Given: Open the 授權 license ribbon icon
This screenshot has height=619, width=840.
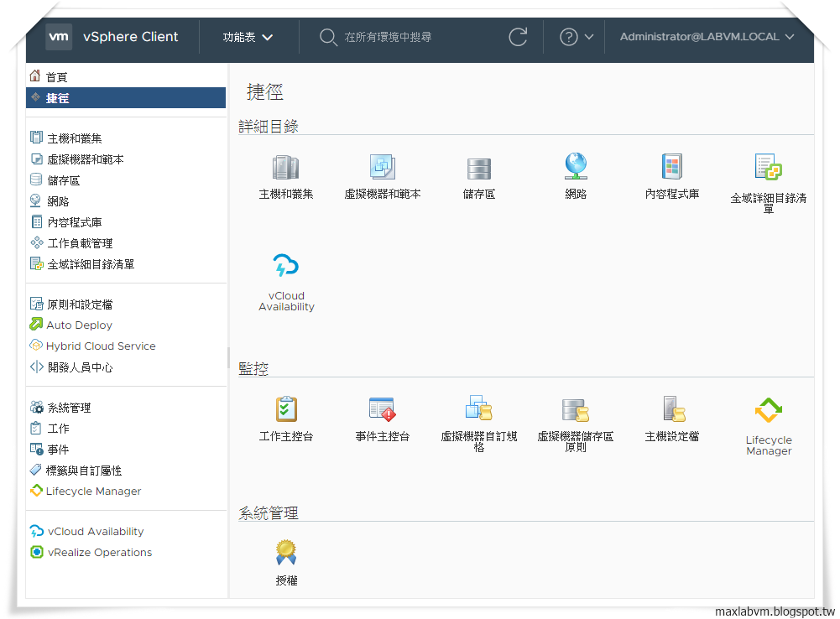Looking at the screenshot, I should pyautogui.click(x=285, y=553).
